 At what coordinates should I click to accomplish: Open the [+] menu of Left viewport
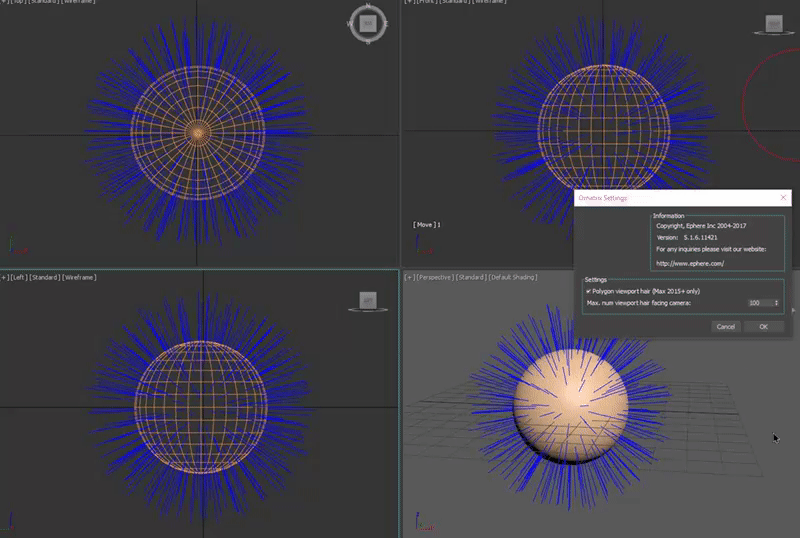[x=5, y=276]
